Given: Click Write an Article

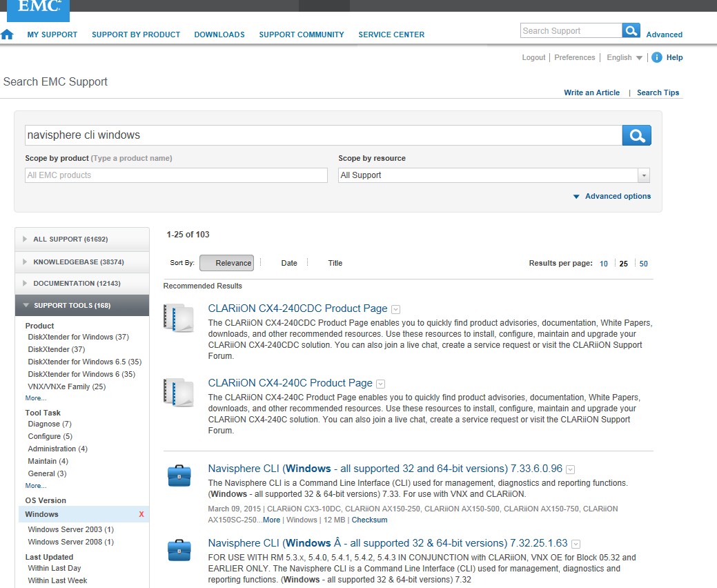Looking at the screenshot, I should (x=591, y=92).
